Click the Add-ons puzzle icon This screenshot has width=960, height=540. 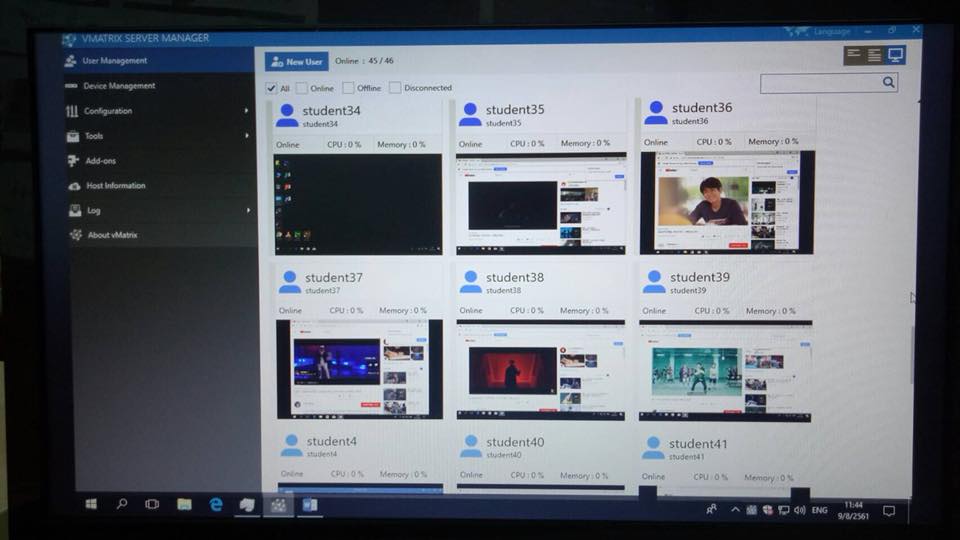click(73, 160)
